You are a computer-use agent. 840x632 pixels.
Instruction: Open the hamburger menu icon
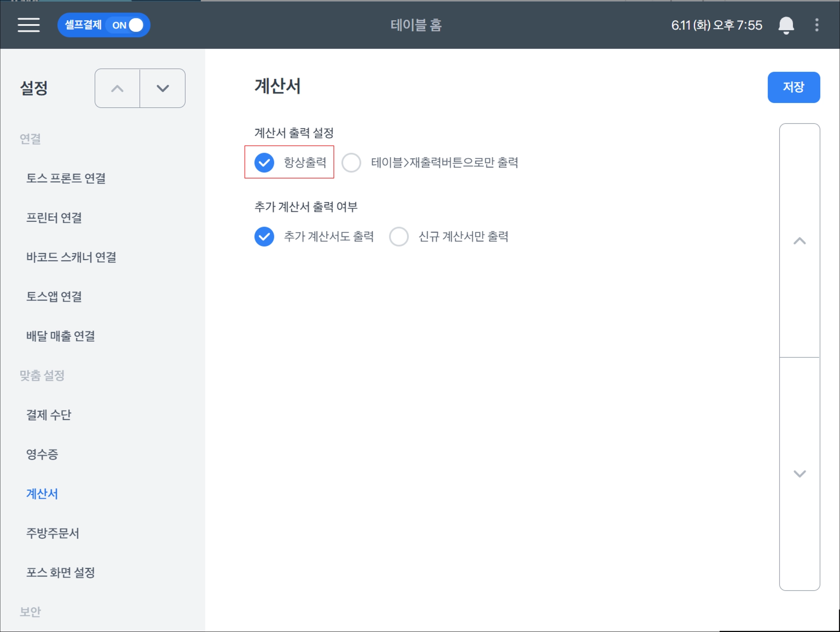coord(29,25)
